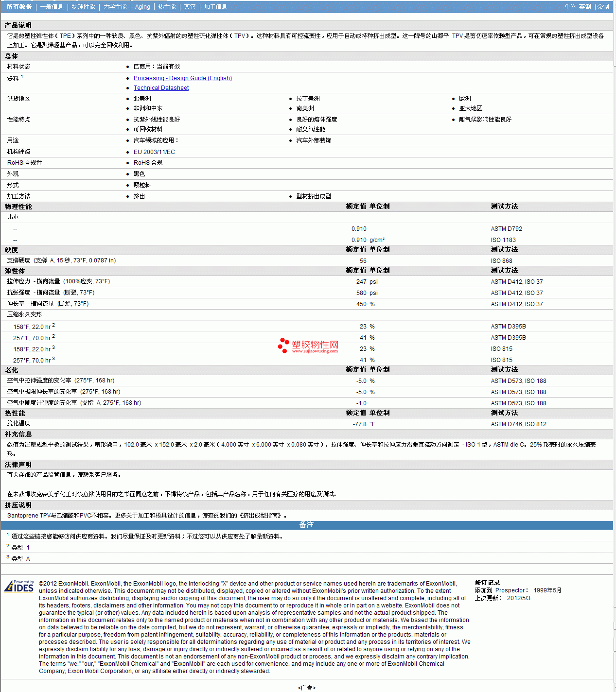Click the ISO 1183 test method
The width and height of the screenshot is (616, 692).
tap(503, 240)
